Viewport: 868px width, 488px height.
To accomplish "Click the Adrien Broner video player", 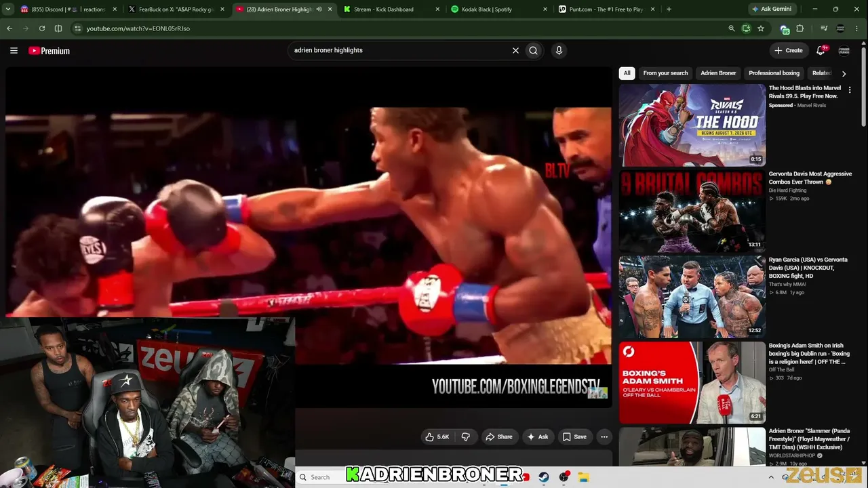I will pyautogui.click(x=309, y=237).
